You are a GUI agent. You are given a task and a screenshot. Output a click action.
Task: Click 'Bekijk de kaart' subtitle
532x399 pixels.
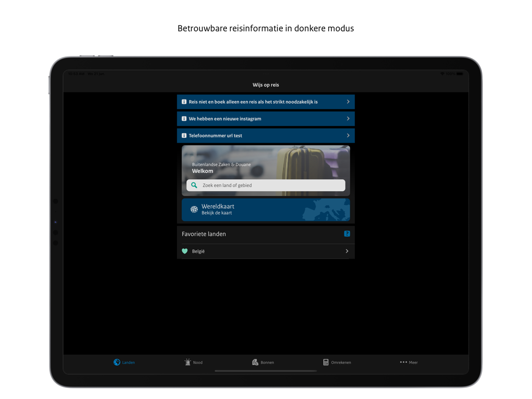tap(216, 213)
